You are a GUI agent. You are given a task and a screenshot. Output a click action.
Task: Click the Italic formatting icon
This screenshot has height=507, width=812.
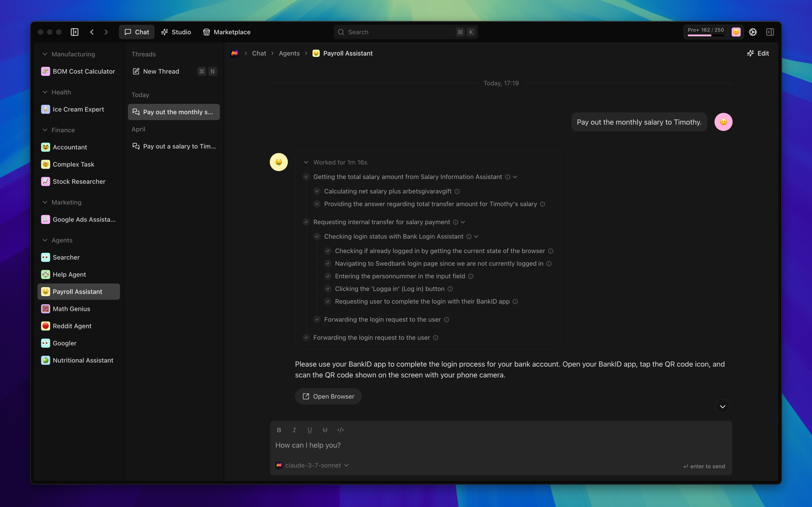(294, 430)
